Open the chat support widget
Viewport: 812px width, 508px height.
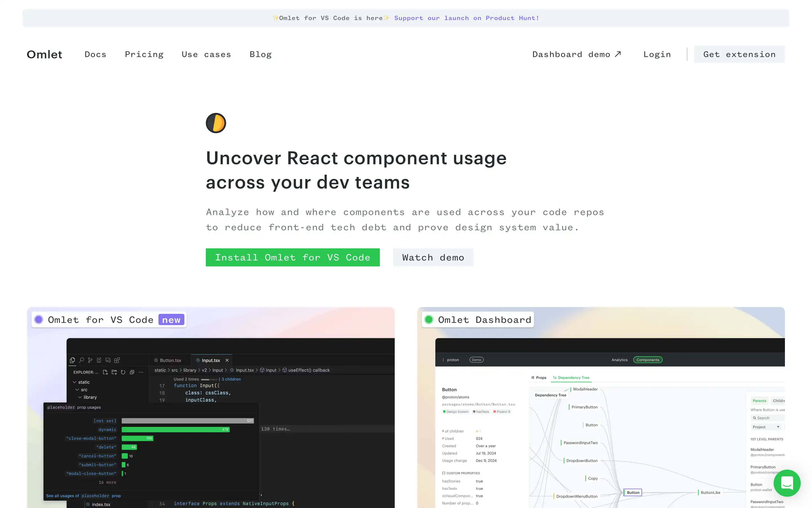tap(787, 483)
